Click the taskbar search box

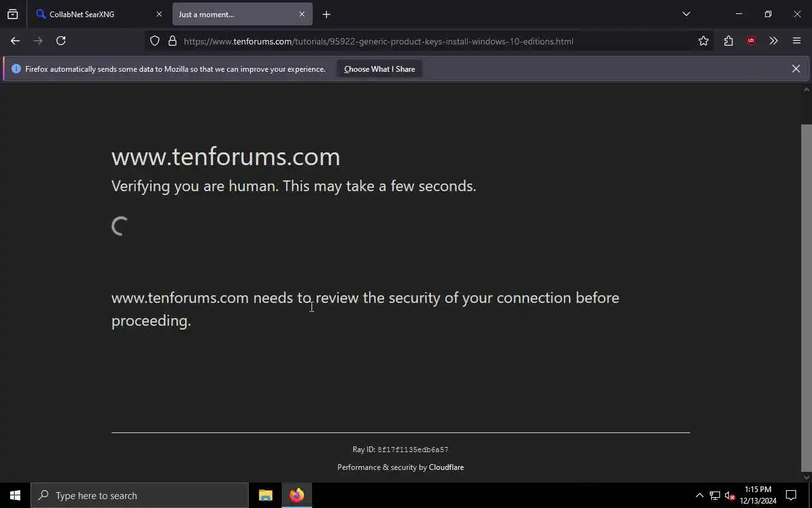click(x=140, y=495)
